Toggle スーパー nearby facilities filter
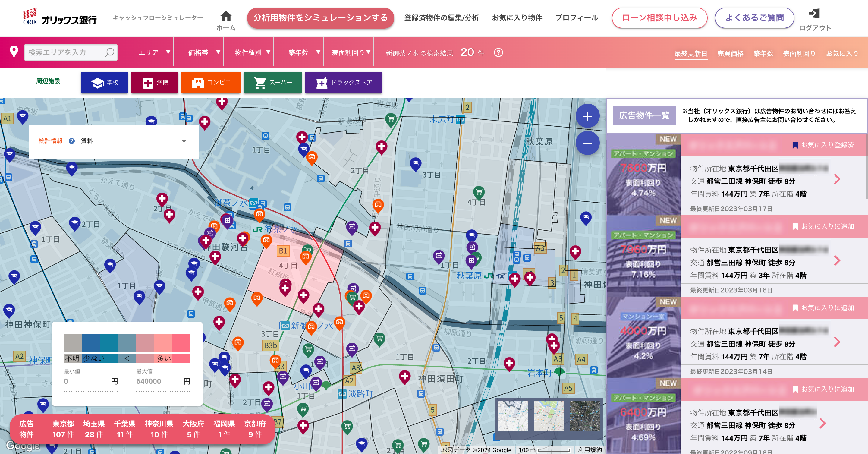Image resolution: width=868 pixels, height=454 pixels. 272,83
